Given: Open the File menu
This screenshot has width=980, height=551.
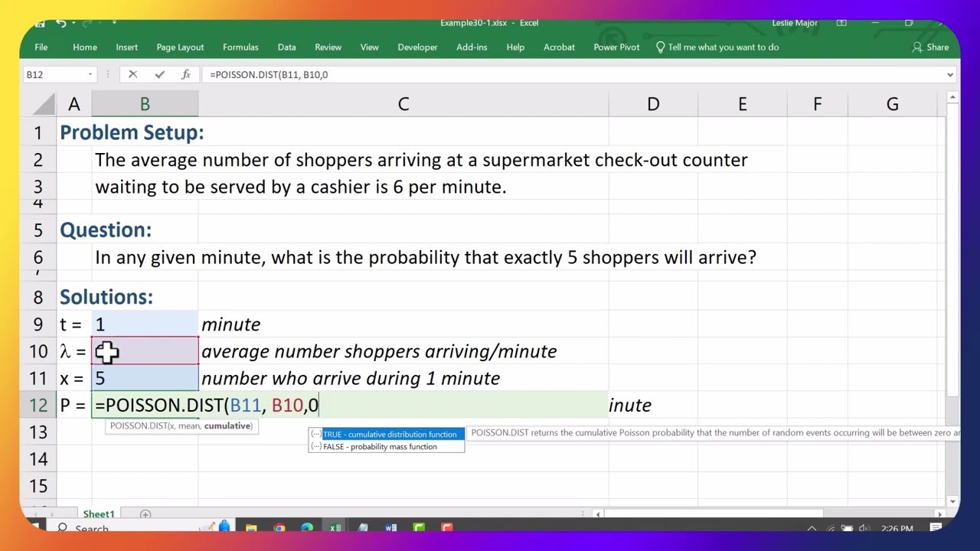Looking at the screenshot, I should pyautogui.click(x=41, y=47).
